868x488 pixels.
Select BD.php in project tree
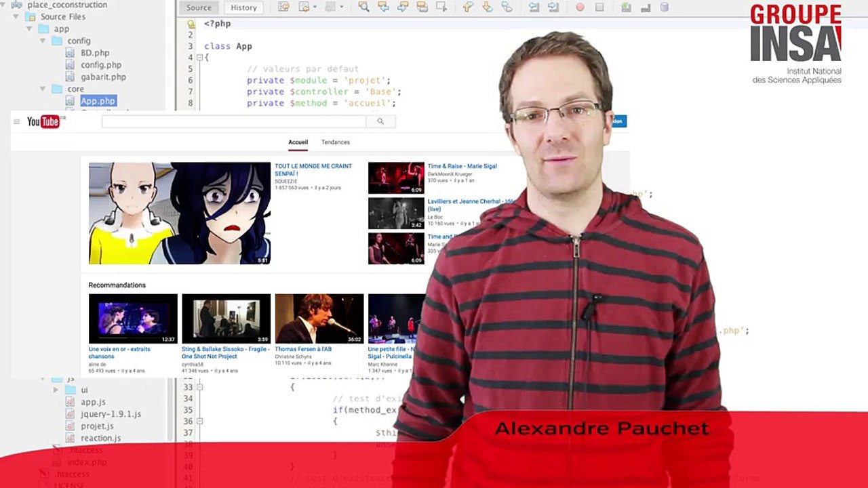[x=95, y=52]
